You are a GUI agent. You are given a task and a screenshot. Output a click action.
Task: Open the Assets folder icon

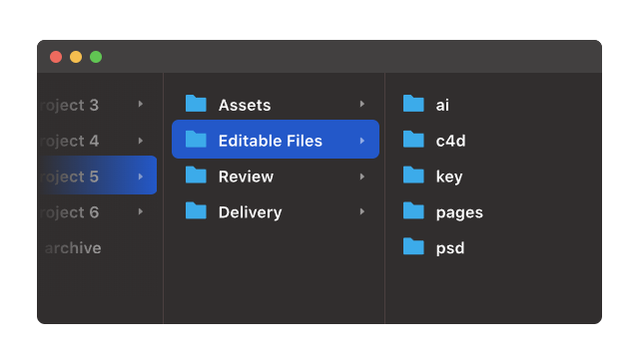196,104
